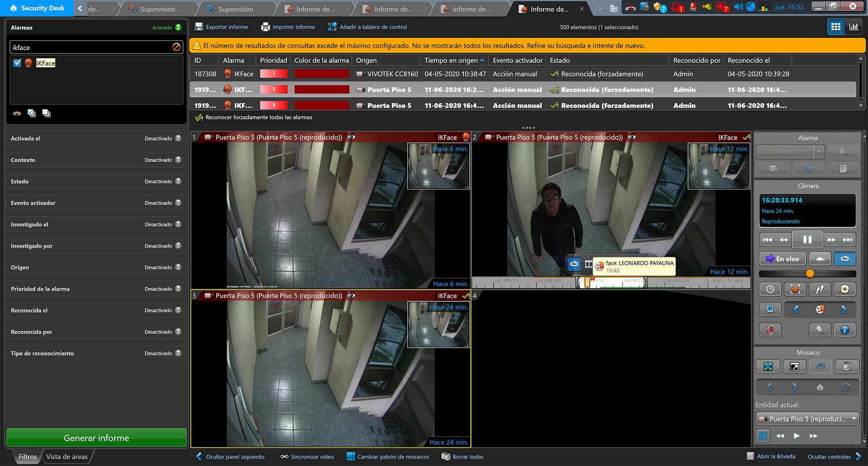Toggle monitoring eye on tile 2 header
Image resolution: width=868 pixels, height=466 pixels.
tap(632, 137)
